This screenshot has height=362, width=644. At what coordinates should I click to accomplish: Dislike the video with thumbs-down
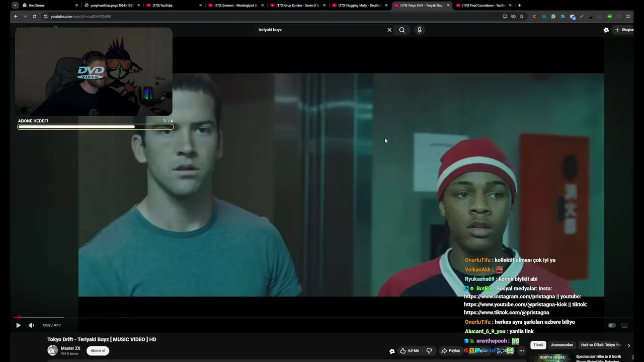click(x=429, y=350)
